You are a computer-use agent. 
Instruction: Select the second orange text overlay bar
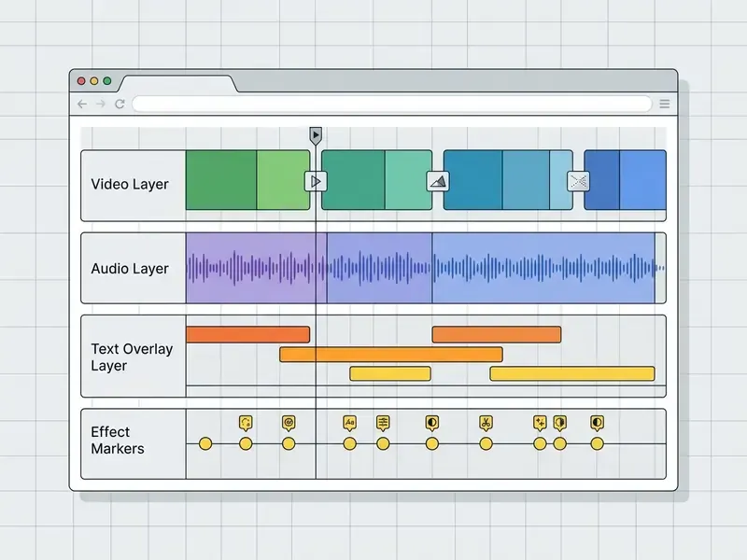[x=497, y=334]
